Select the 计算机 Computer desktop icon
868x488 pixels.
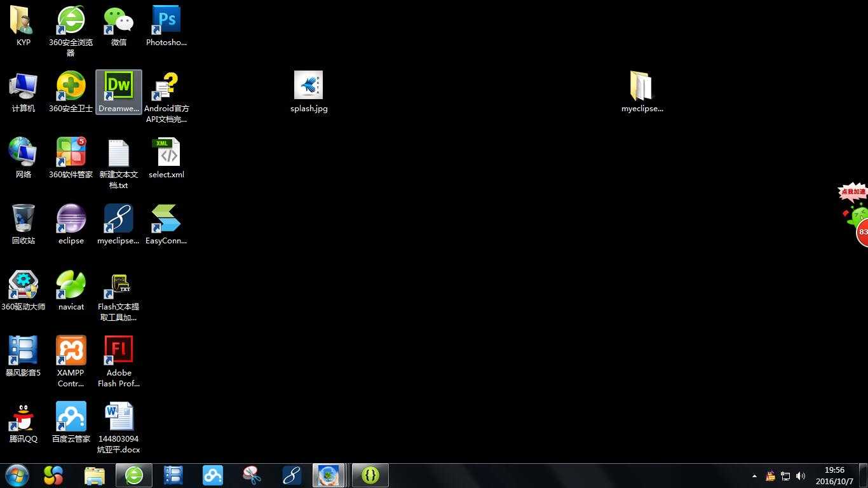[24, 91]
